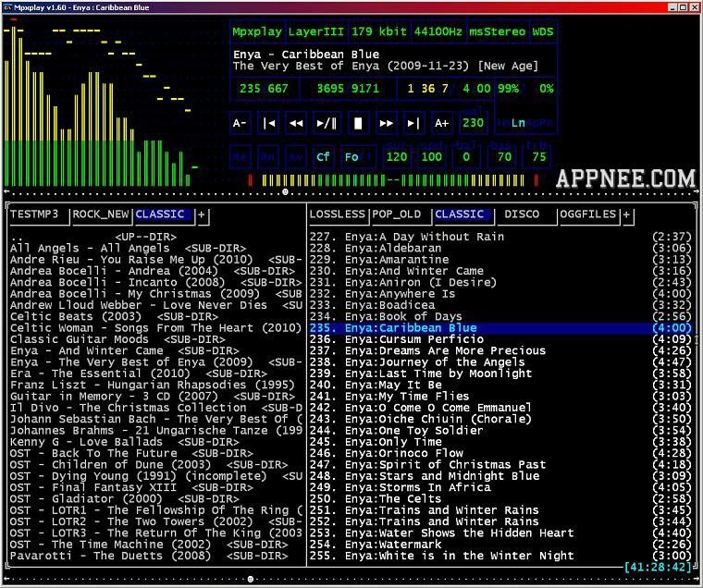Select track 236 Enya:Cursum Perficio
The image size is (703, 588).
[500, 339]
